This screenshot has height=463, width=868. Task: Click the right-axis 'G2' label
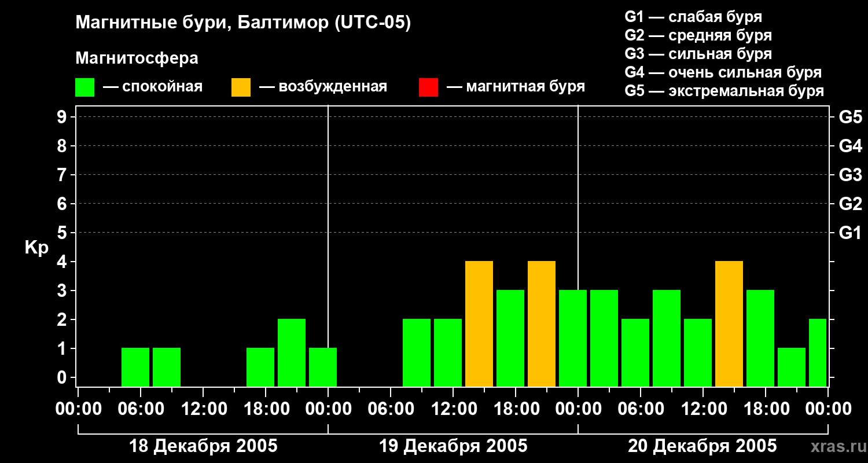(x=850, y=204)
